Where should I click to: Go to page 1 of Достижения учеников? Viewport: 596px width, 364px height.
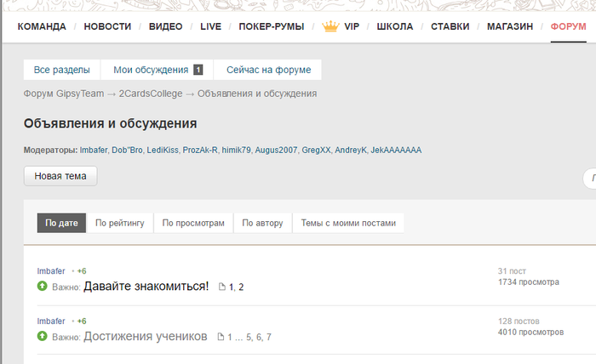[230, 337]
